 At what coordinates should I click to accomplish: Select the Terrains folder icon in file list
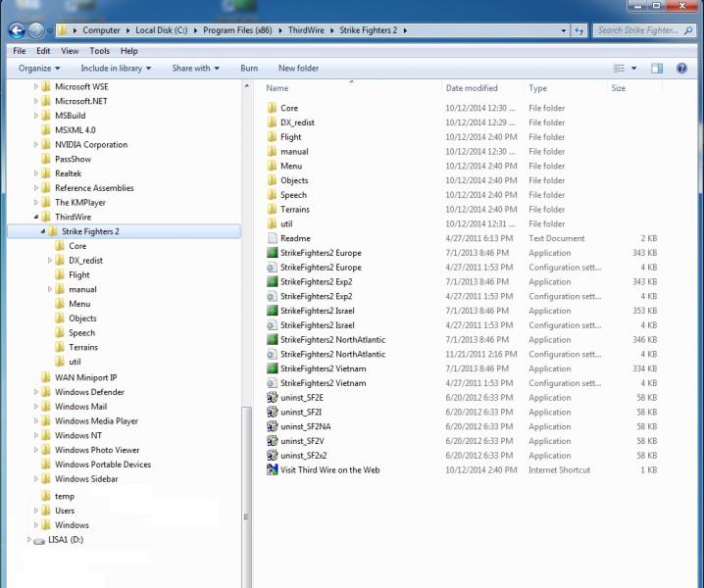[x=272, y=209]
